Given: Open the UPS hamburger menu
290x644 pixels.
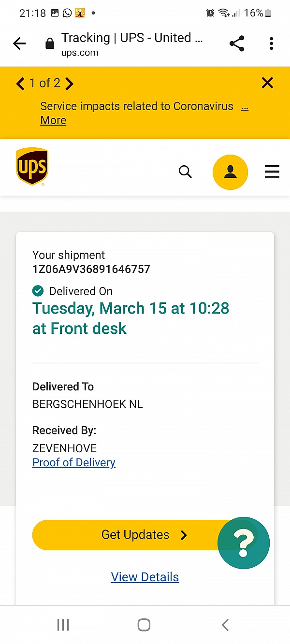Looking at the screenshot, I should 272,172.
